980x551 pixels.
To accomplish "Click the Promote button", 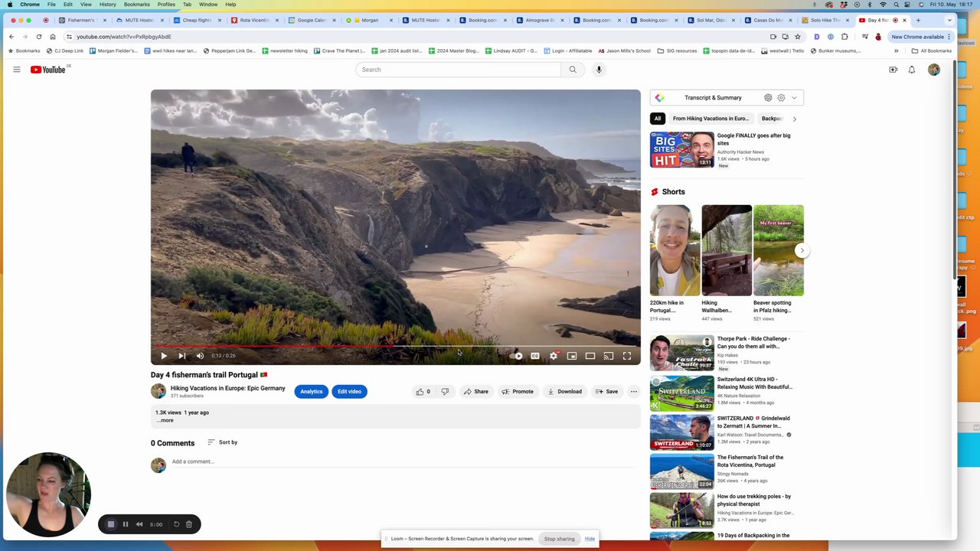I will tap(518, 392).
